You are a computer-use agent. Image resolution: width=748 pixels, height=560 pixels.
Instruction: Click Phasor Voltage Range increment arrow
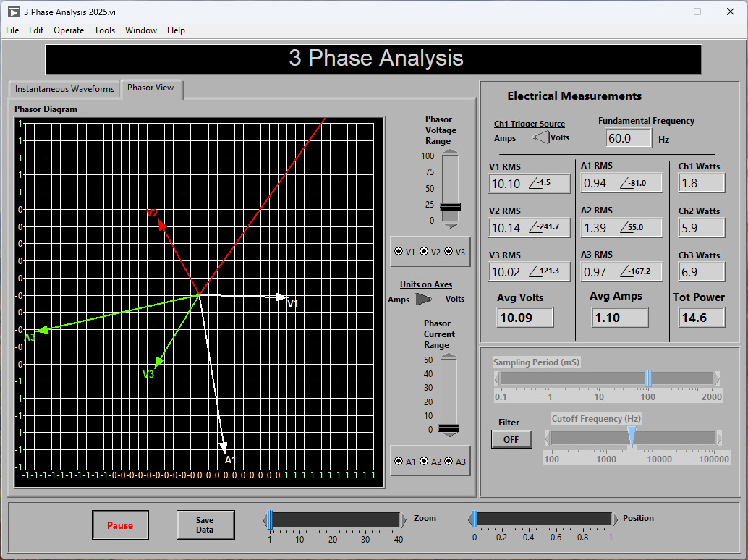point(450,153)
